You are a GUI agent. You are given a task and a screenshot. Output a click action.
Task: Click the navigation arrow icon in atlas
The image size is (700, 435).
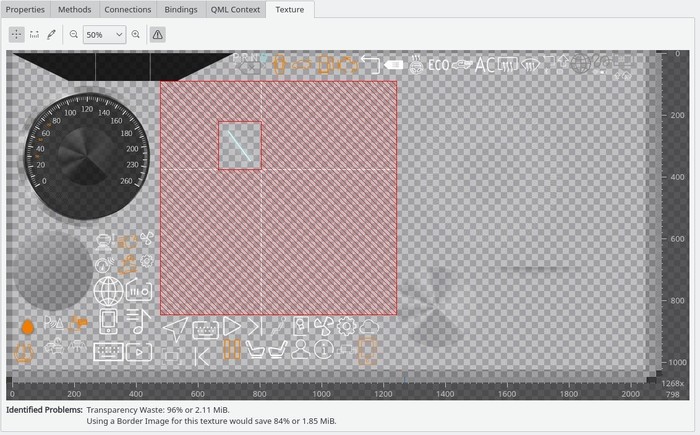coord(175,329)
